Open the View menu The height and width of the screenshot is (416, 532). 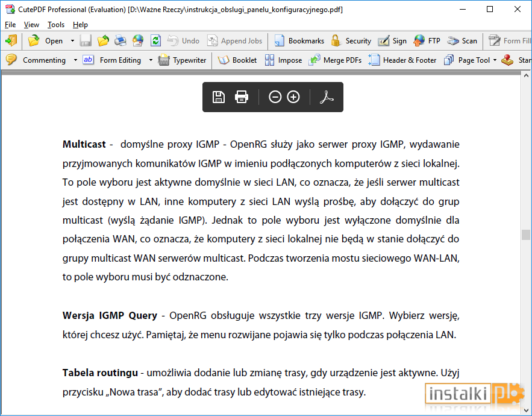point(31,25)
